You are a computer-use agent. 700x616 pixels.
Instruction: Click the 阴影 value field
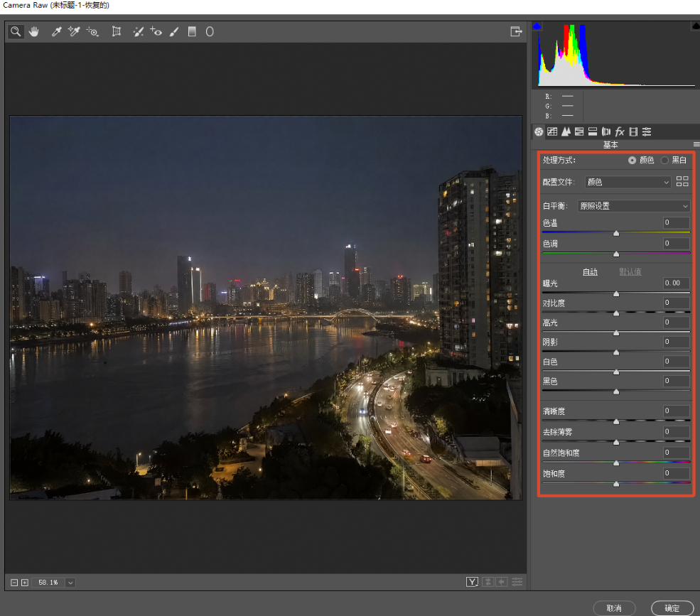(677, 342)
